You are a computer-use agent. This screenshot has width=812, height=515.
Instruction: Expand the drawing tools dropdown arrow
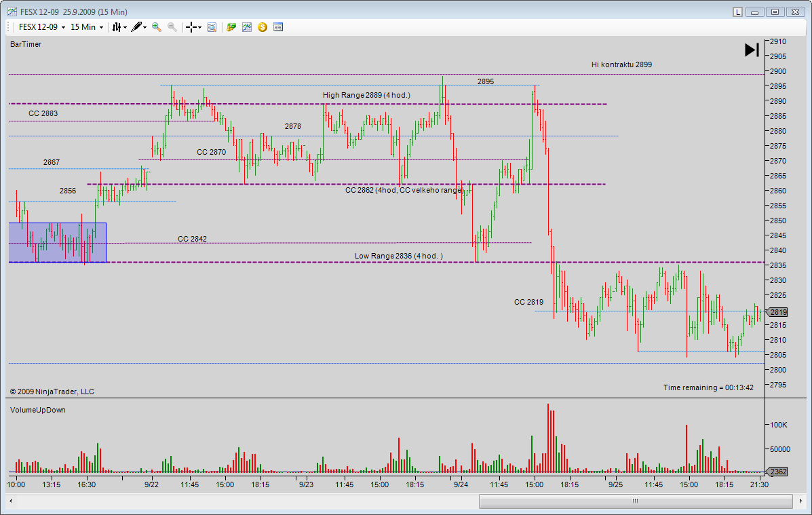[x=145, y=27]
